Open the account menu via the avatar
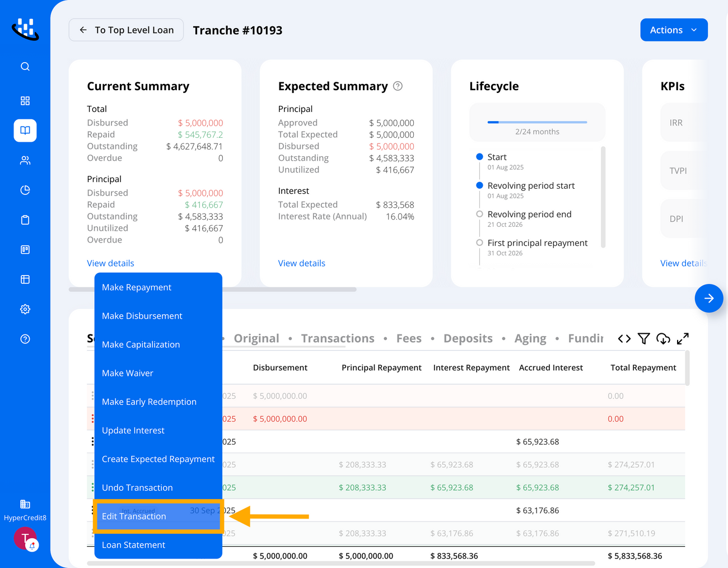Viewport: 728px width, 568px height. 25,538
